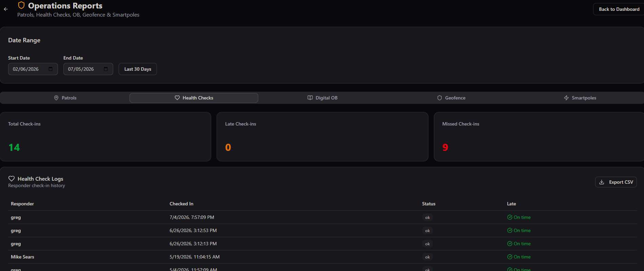Image resolution: width=644 pixels, height=271 pixels.
Task: Click timestamp 5/19/2026, 11:04:15 AM
Action: click(x=195, y=257)
